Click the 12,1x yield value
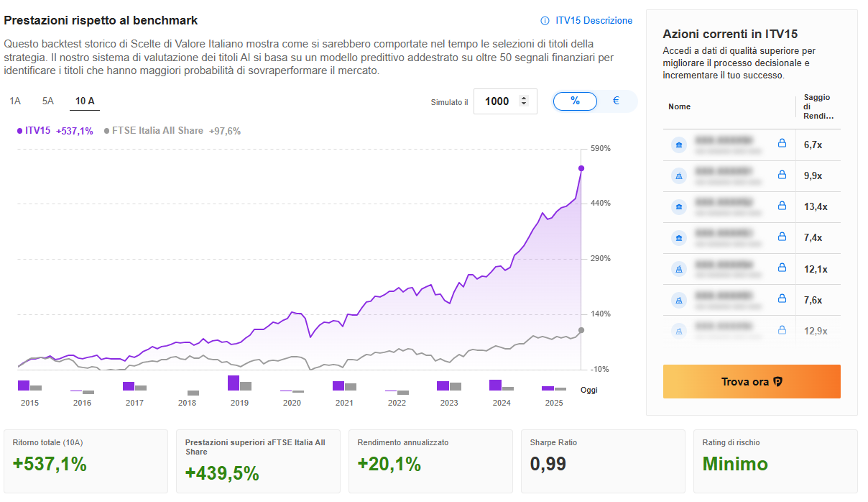 (x=816, y=269)
